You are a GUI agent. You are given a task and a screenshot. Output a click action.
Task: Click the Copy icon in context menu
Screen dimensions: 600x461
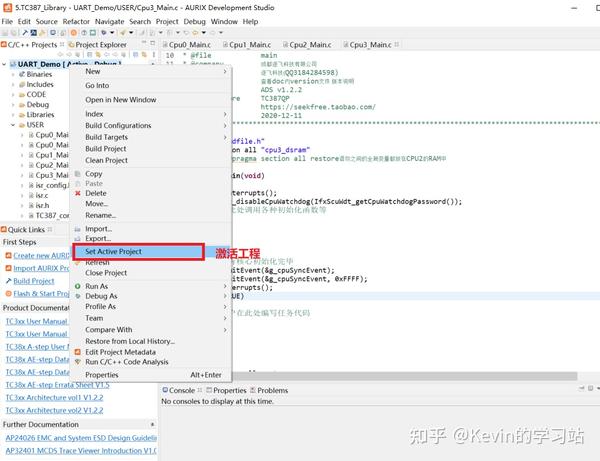coord(78,174)
